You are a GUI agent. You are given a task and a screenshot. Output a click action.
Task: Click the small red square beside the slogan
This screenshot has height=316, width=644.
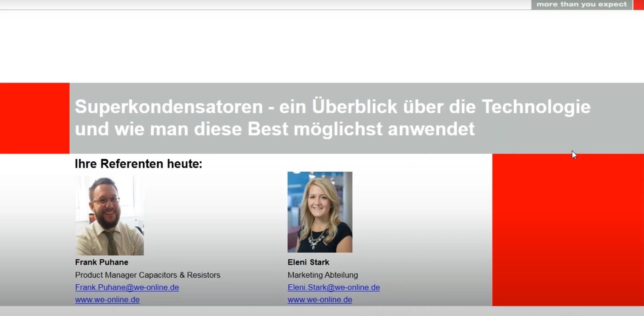[x=638, y=5]
